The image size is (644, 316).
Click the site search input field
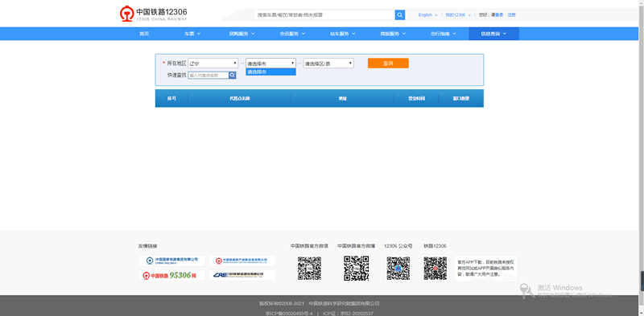coord(324,14)
